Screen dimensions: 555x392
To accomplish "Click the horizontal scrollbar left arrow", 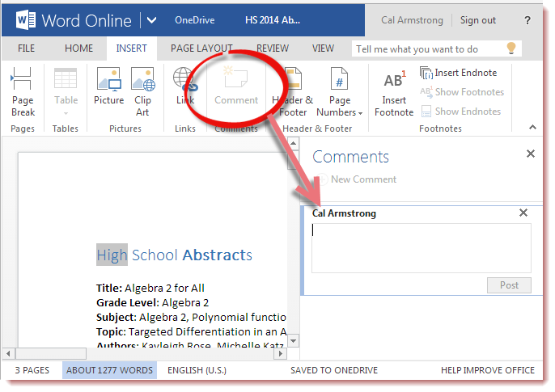I will [8, 353].
